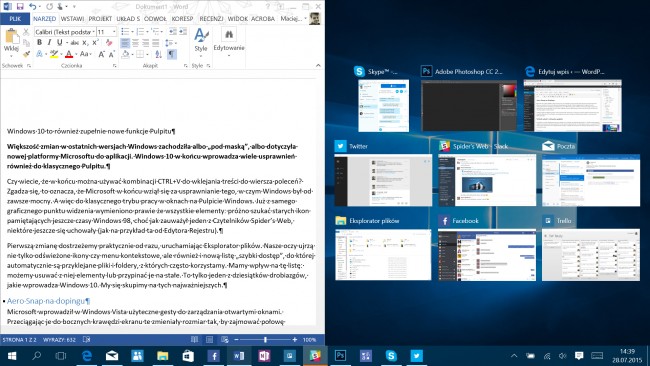
Task: Click the Windows Start button
Action: click(12, 356)
